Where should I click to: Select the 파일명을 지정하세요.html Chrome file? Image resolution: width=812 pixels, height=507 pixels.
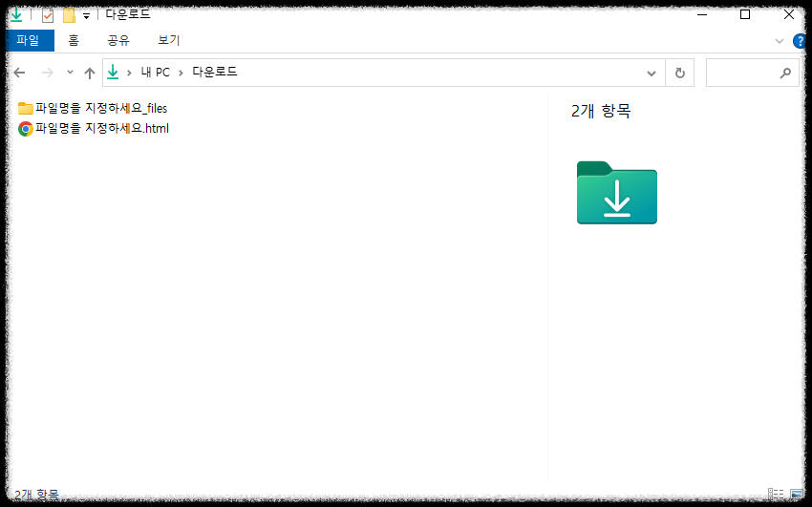[94, 128]
